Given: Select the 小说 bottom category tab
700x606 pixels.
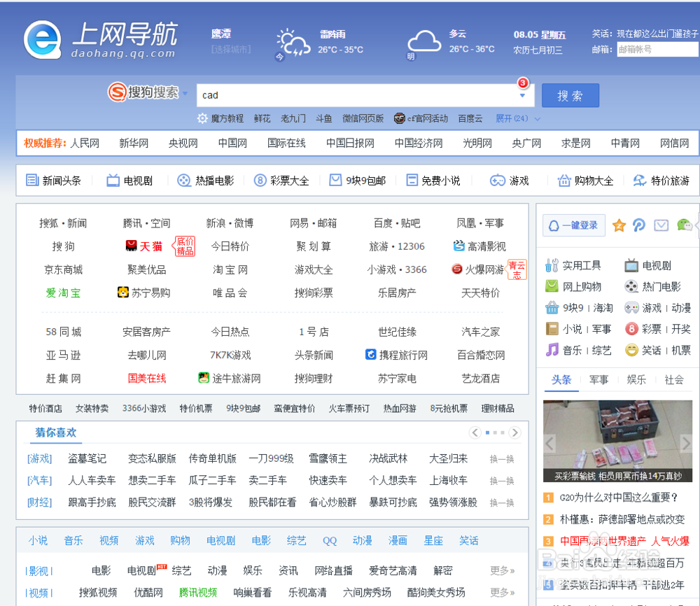Looking at the screenshot, I should [x=38, y=541].
